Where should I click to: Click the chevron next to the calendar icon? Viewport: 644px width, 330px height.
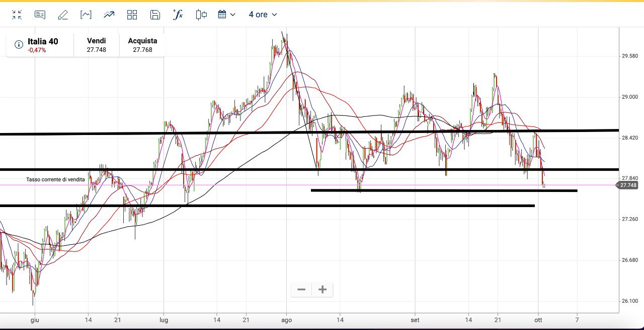[x=232, y=15]
